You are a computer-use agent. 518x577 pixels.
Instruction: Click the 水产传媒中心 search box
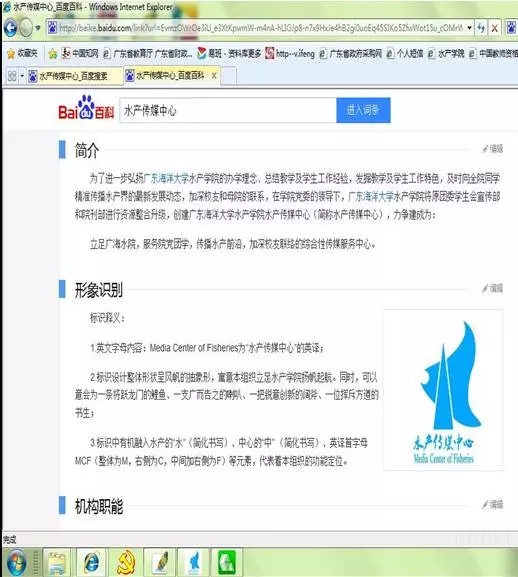[228, 110]
